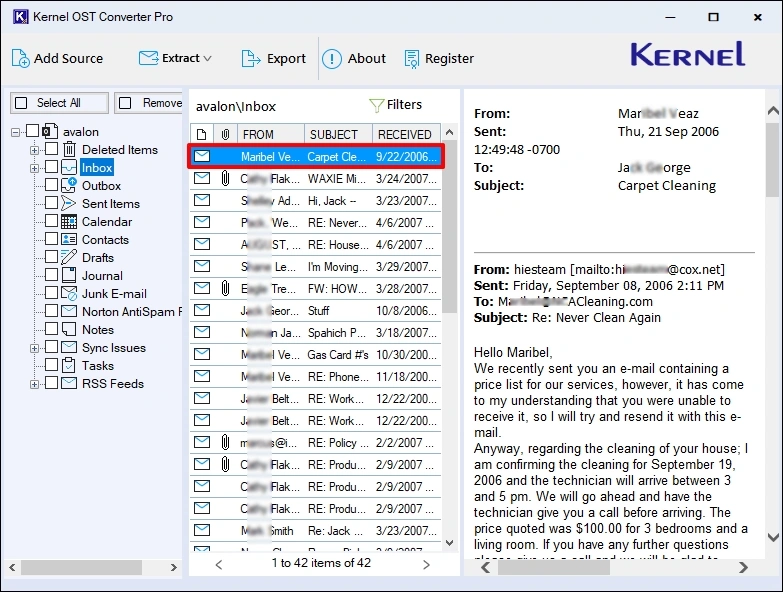Select the Contacts folder icon

(x=69, y=240)
